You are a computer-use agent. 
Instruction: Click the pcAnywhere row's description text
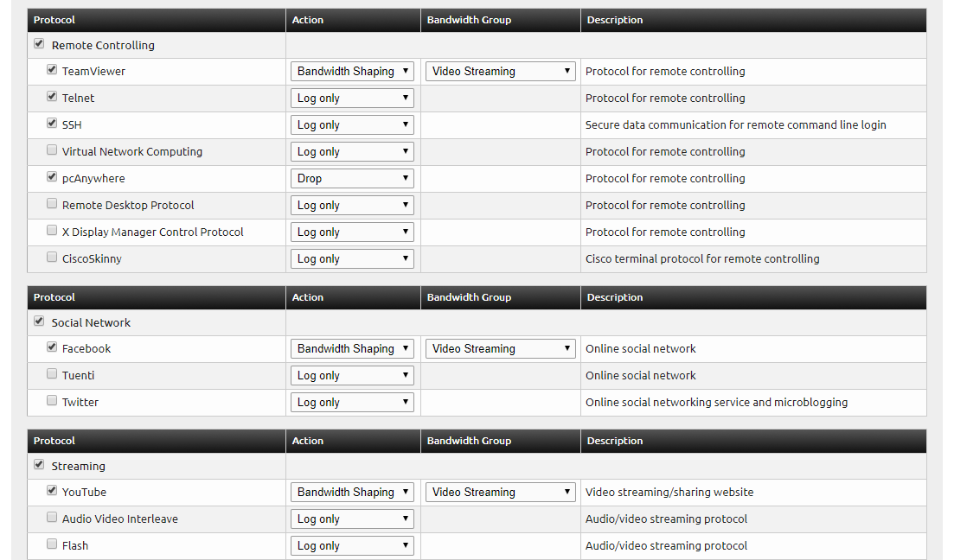pyautogui.click(x=665, y=178)
